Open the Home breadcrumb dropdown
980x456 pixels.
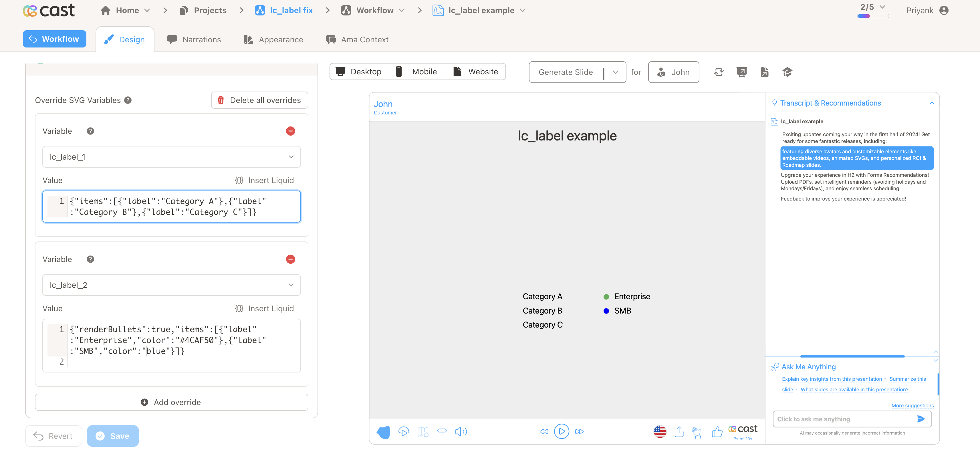pyautogui.click(x=147, y=11)
